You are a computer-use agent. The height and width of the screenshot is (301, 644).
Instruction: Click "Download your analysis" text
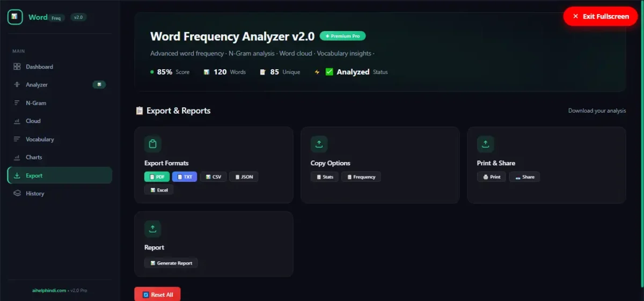[597, 111]
